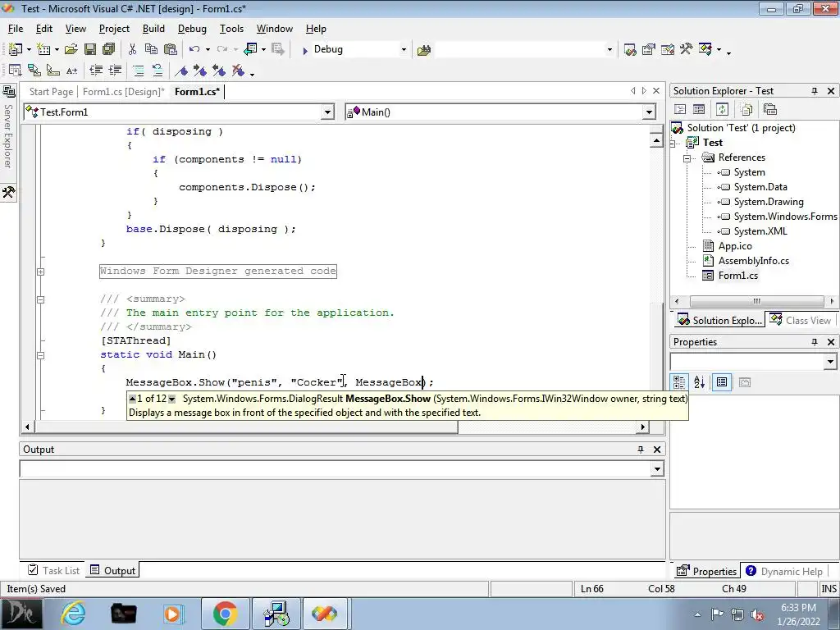Open the Tools menu
This screenshot has height=630, width=840.
[231, 29]
